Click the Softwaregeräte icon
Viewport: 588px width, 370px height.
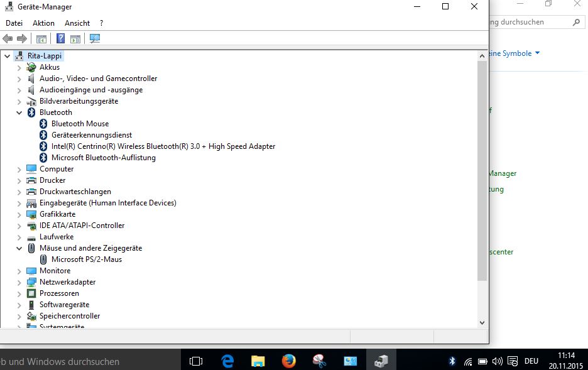click(x=31, y=305)
